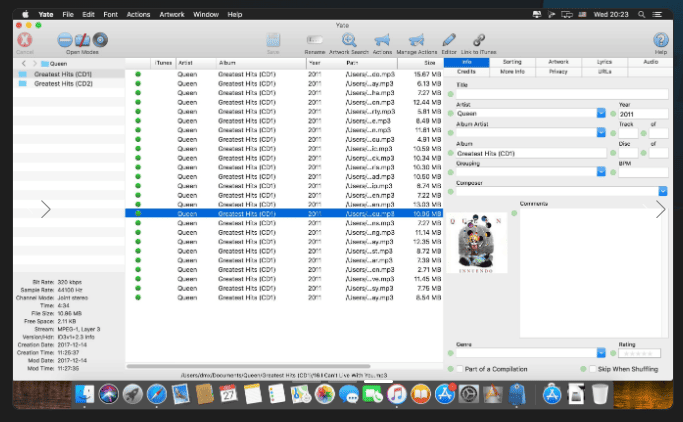Viewport: 683px width, 422px height.
Task: Click the blue minus Open Modes icon
Action: pyautogui.click(x=65, y=40)
